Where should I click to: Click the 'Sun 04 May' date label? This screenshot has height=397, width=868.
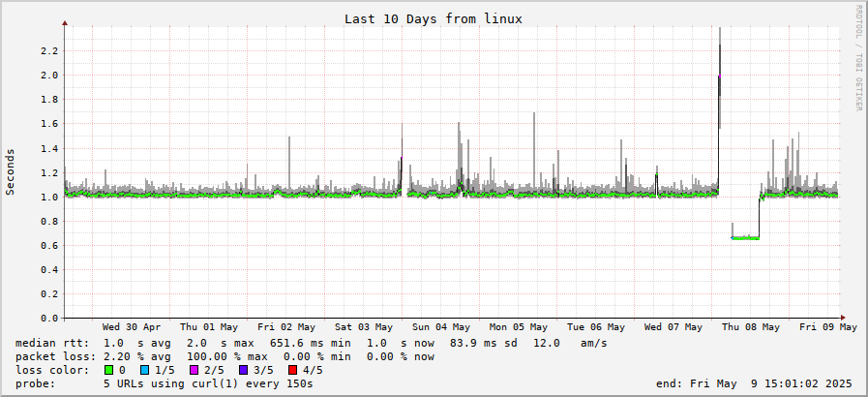tap(441, 327)
